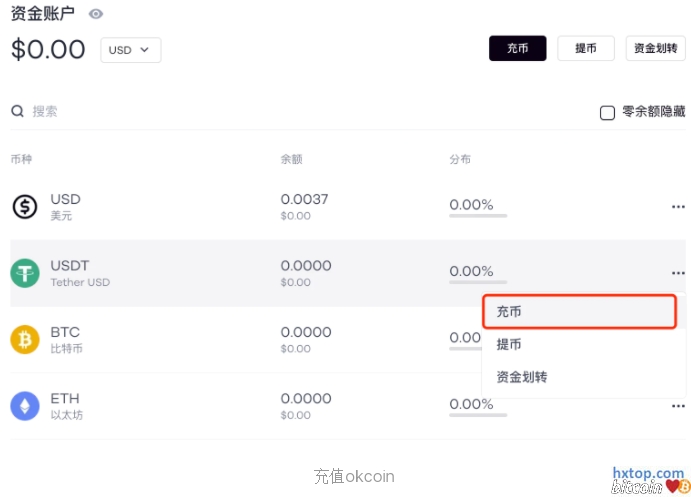The height and width of the screenshot is (497, 691).
Task: Click the black 充币 button at top
Action: (517, 48)
